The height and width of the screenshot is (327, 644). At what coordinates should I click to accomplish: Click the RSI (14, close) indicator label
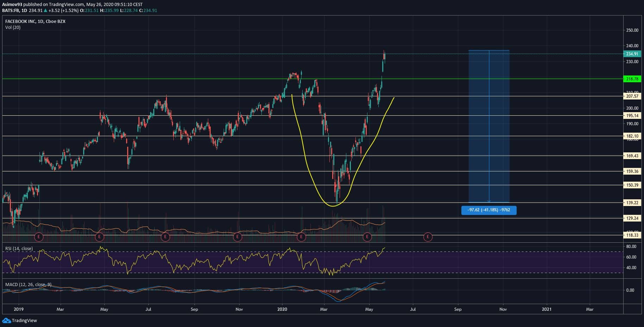click(19, 248)
